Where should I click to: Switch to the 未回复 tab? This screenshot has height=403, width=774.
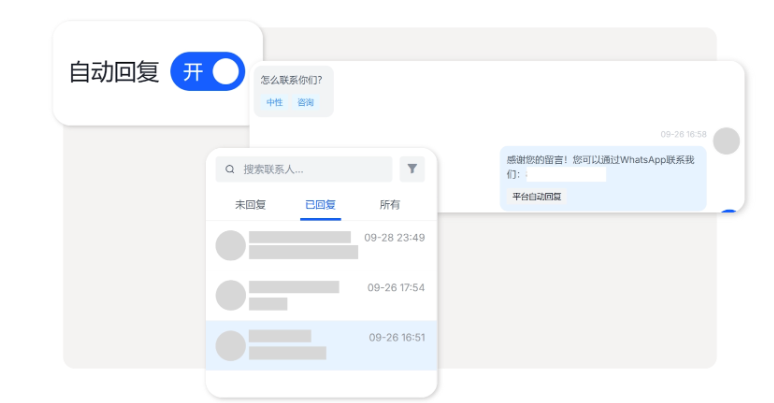250,205
